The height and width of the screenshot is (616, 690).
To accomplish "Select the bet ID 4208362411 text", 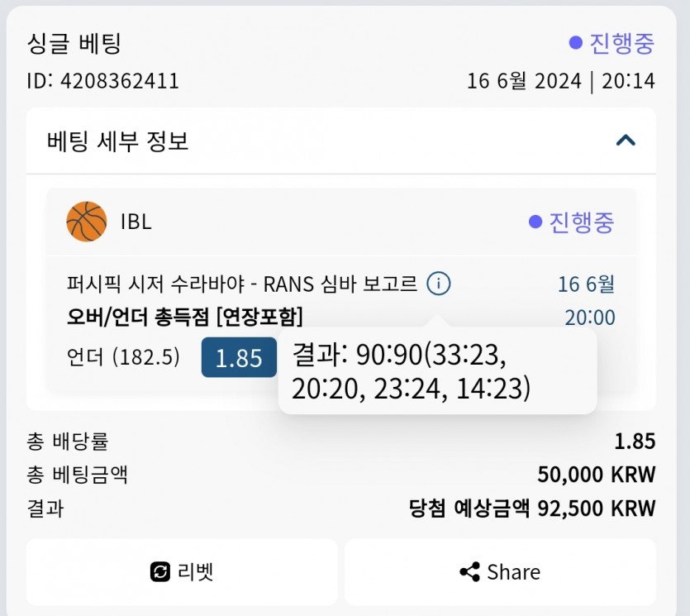I will pyautogui.click(x=103, y=81).
